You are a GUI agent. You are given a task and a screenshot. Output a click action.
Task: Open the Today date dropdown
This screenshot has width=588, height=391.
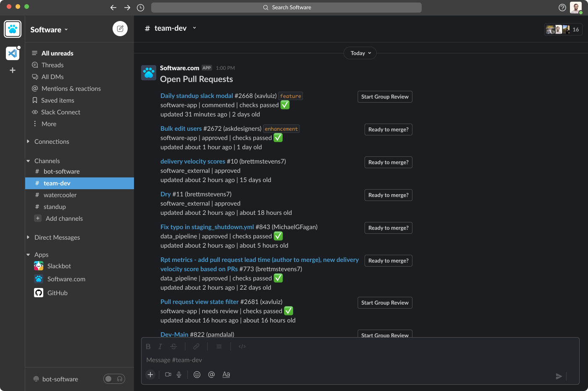(x=360, y=53)
